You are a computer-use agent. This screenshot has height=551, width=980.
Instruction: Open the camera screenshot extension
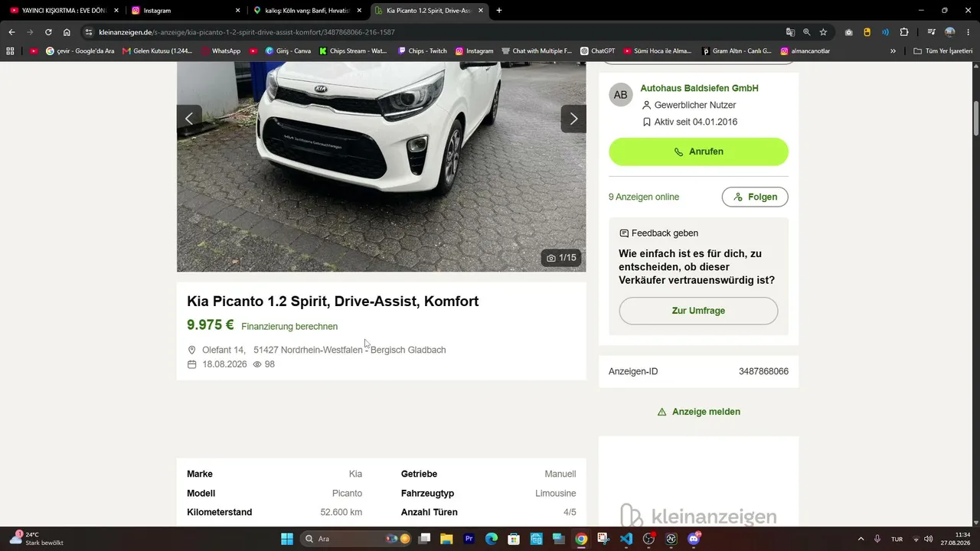(849, 32)
